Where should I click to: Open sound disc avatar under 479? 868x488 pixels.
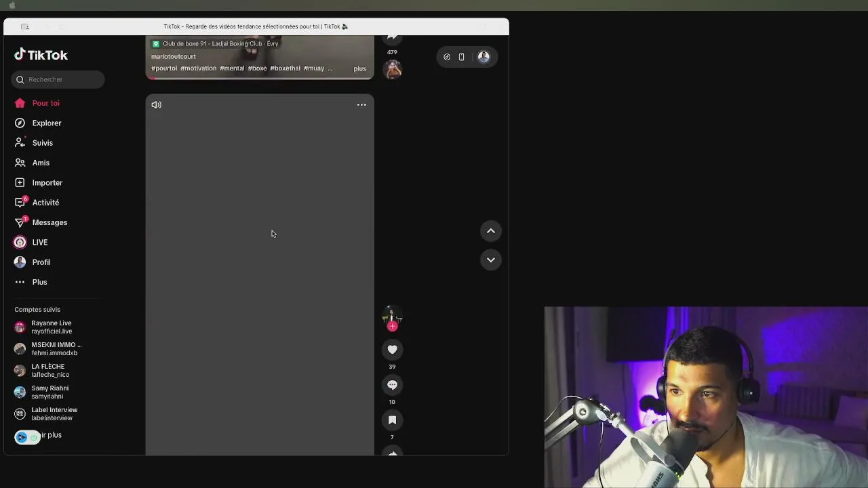point(392,69)
